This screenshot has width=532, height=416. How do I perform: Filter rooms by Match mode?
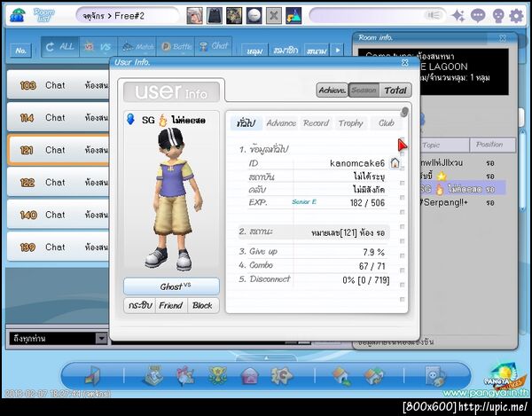[x=137, y=47]
